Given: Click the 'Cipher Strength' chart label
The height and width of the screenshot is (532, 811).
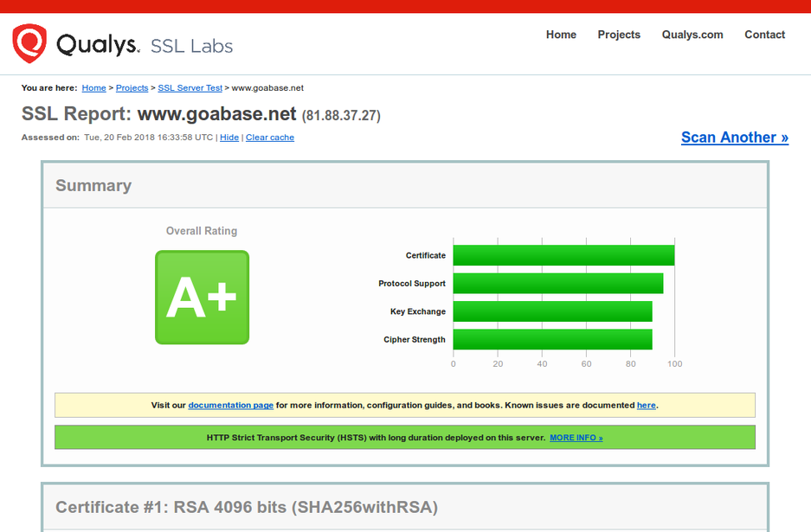Looking at the screenshot, I should tap(415, 340).
